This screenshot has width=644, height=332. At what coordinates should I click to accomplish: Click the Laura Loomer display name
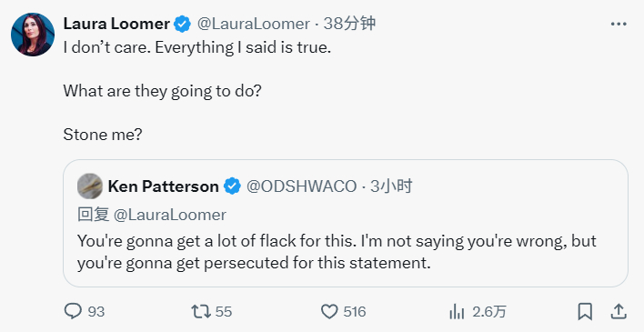coord(116,24)
